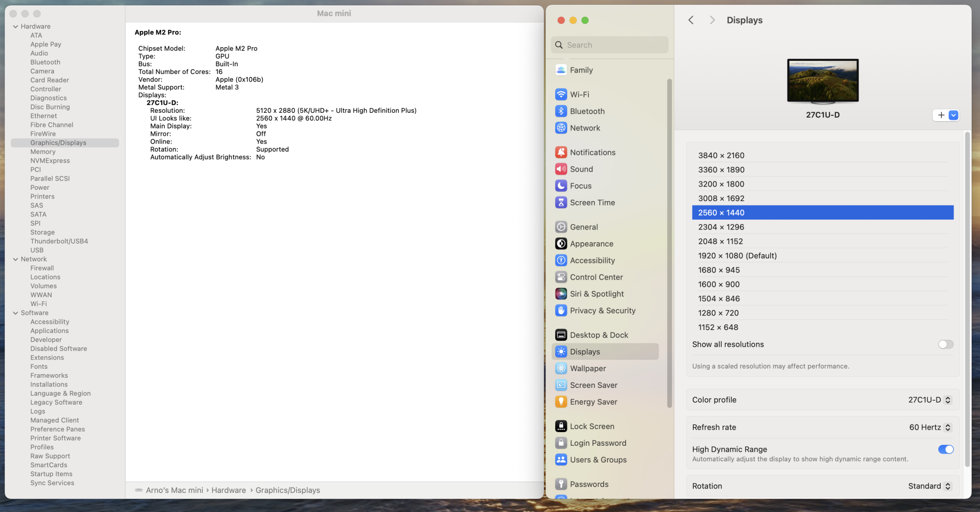Viewport: 980px width, 512px height.
Task: Click the Sound speaker icon
Action: coord(561,169)
